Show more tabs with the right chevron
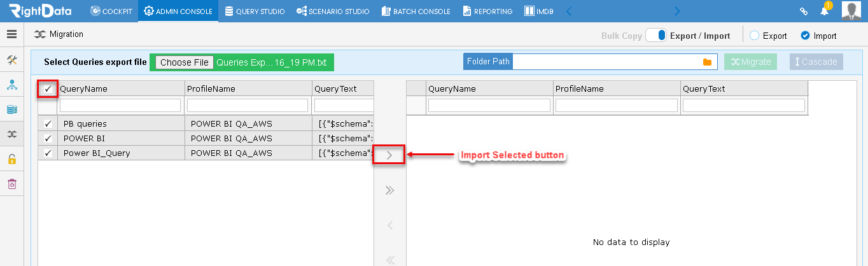This screenshot has width=868, height=266. coord(677,11)
